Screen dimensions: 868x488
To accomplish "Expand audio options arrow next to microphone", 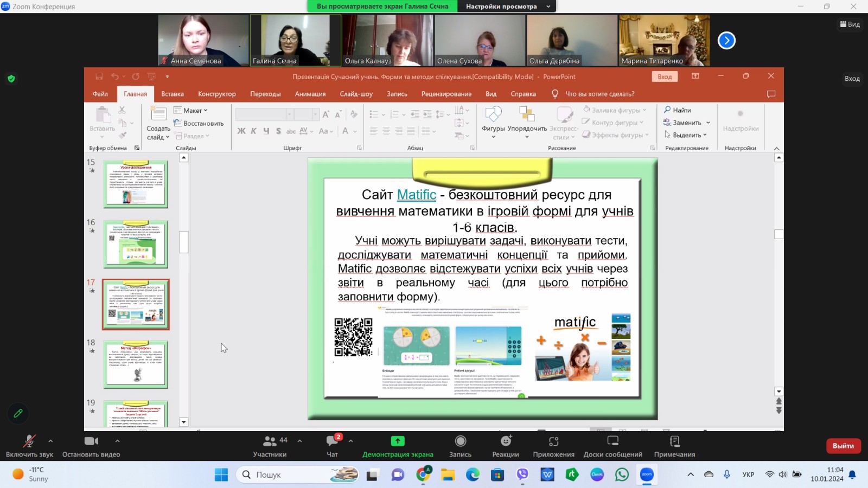I will [x=50, y=441].
